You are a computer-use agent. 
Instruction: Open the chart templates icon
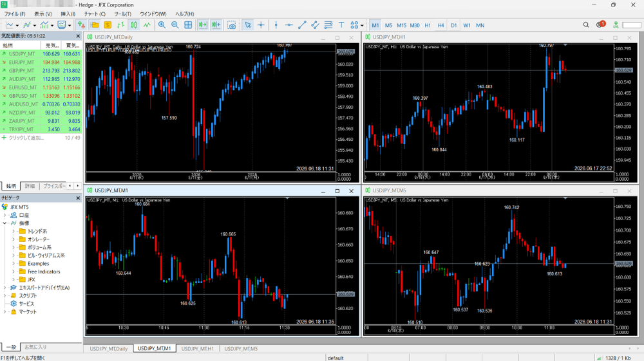point(62,25)
